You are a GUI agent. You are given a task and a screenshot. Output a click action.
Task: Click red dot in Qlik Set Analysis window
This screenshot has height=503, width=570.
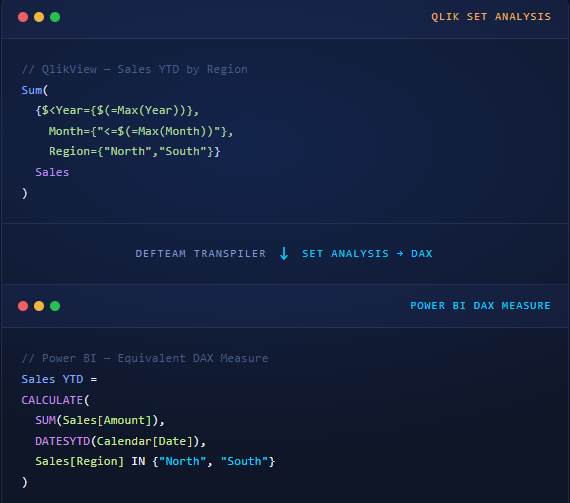click(x=23, y=17)
